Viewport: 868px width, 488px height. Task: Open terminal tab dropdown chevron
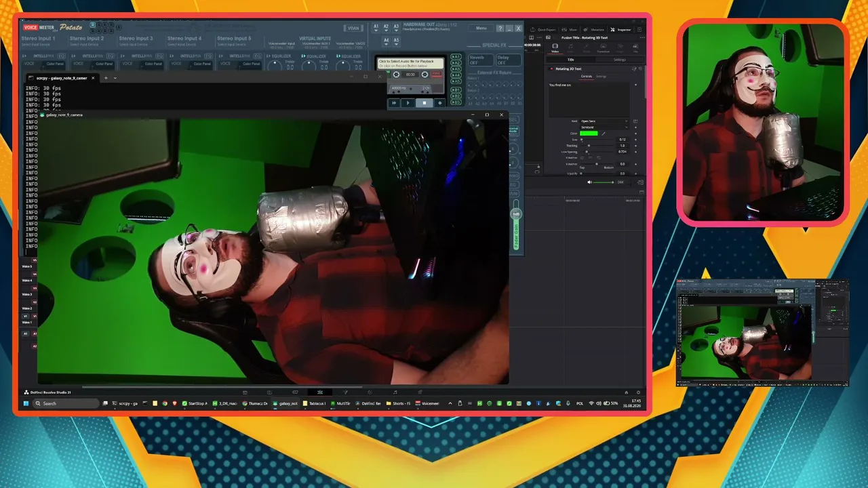click(x=115, y=78)
